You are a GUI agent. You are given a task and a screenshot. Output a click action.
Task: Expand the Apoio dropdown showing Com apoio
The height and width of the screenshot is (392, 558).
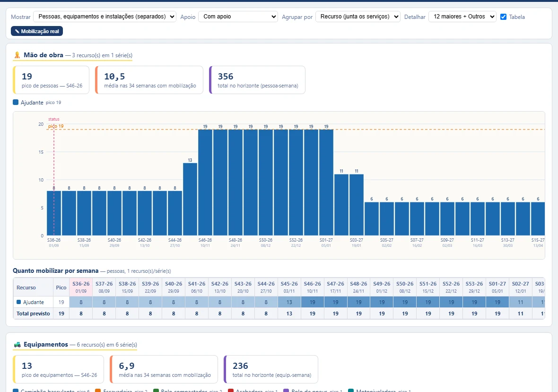(238, 17)
